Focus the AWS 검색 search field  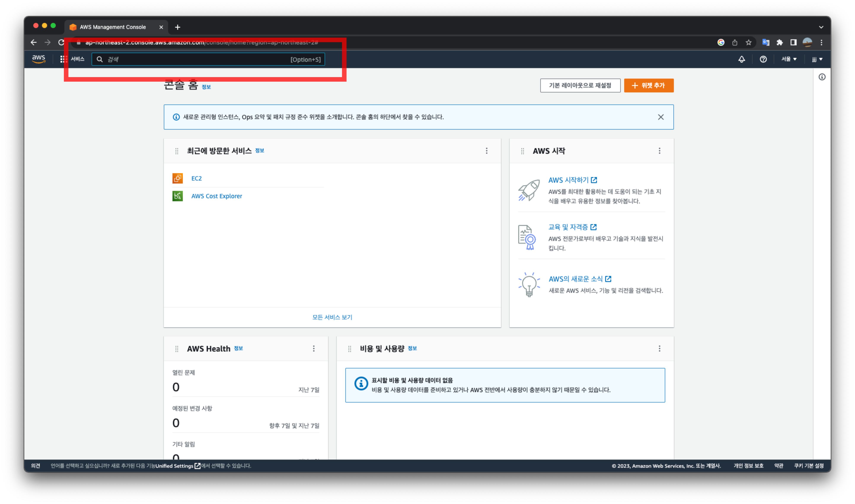point(197,59)
